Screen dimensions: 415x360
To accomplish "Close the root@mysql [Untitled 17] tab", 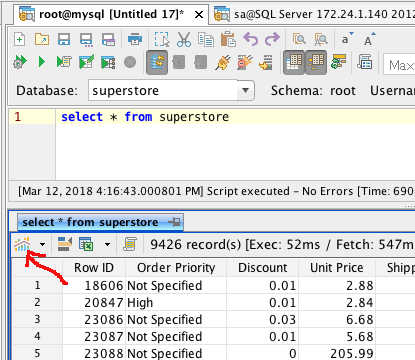I will (199, 15).
